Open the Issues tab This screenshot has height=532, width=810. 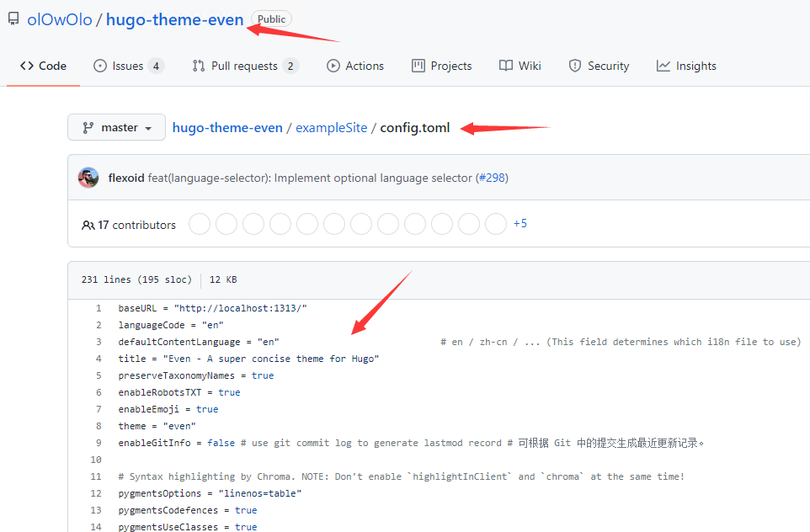pyautogui.click(x=128, y=66)
